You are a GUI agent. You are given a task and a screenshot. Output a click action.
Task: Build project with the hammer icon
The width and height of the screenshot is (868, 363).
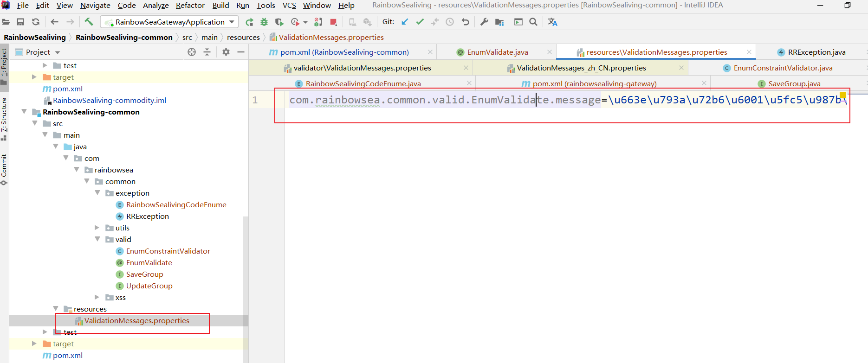click(x=89, y=22)
